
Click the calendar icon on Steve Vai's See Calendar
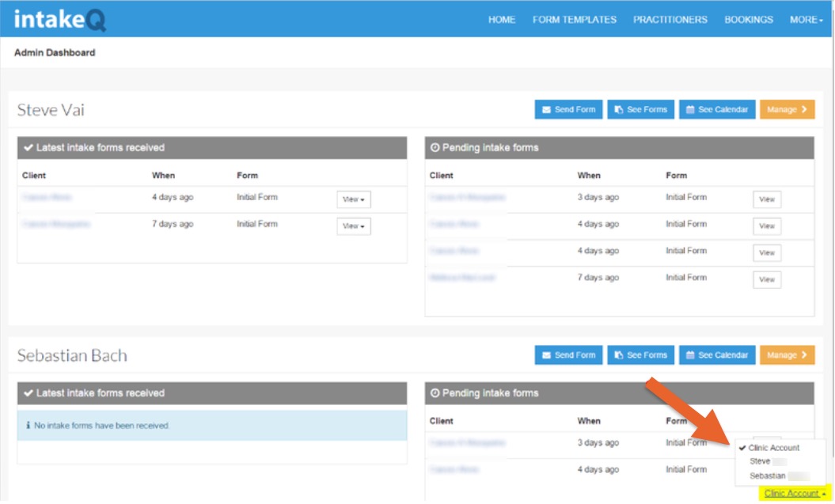[x=690, y=109]
